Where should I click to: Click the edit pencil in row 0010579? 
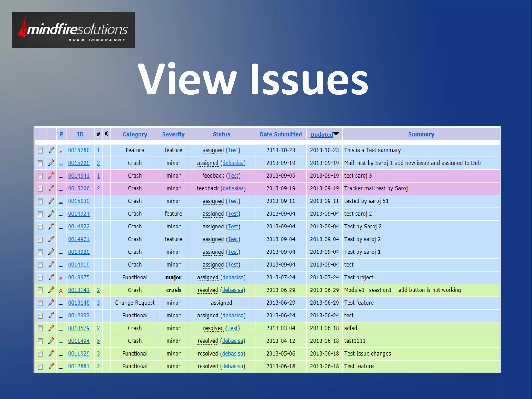click(51, 328)
